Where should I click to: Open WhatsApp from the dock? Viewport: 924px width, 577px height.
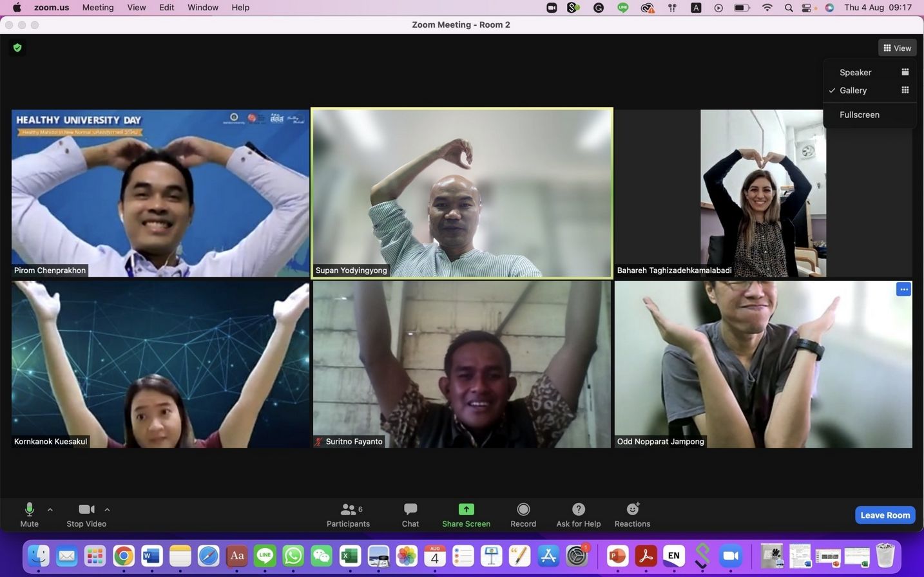point(293,556)
